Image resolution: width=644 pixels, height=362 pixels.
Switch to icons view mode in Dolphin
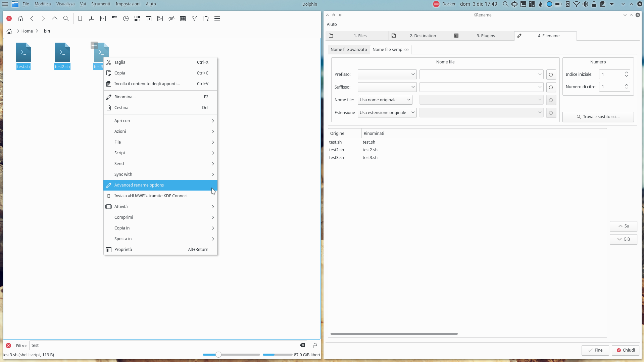[137, 18]
